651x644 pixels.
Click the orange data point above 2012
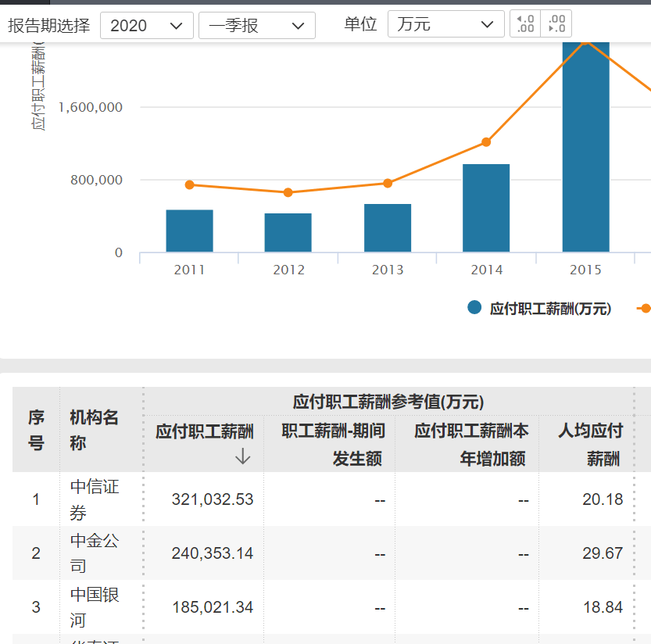288,192
